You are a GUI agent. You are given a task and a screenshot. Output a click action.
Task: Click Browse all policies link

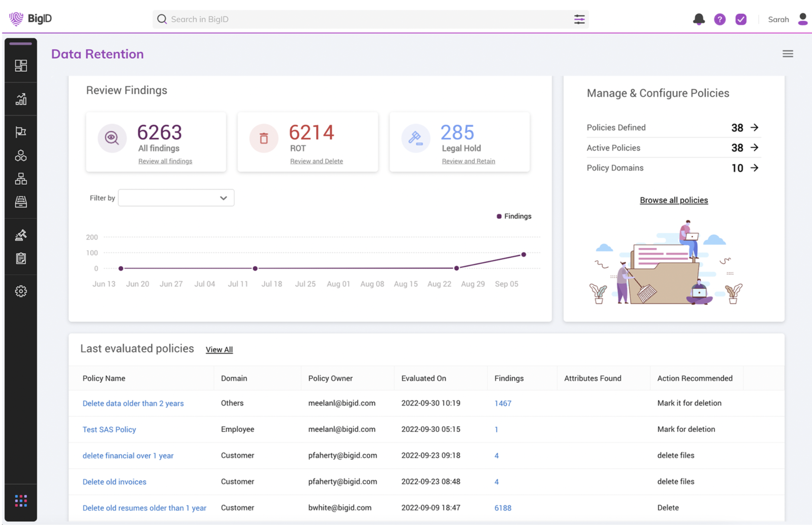[x=674, y=200]
